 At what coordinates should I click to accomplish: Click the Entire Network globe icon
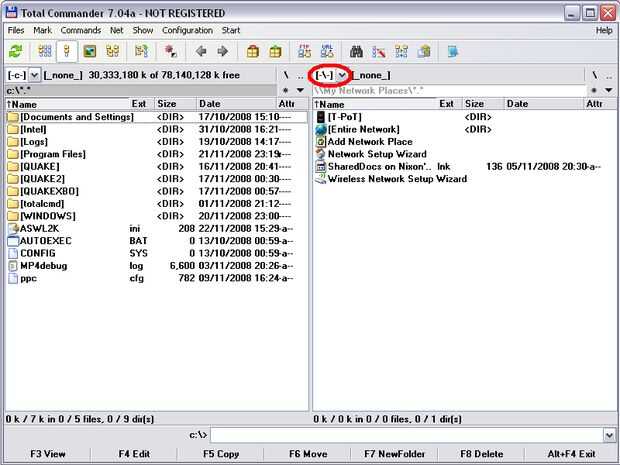click(x=321, y=129)
